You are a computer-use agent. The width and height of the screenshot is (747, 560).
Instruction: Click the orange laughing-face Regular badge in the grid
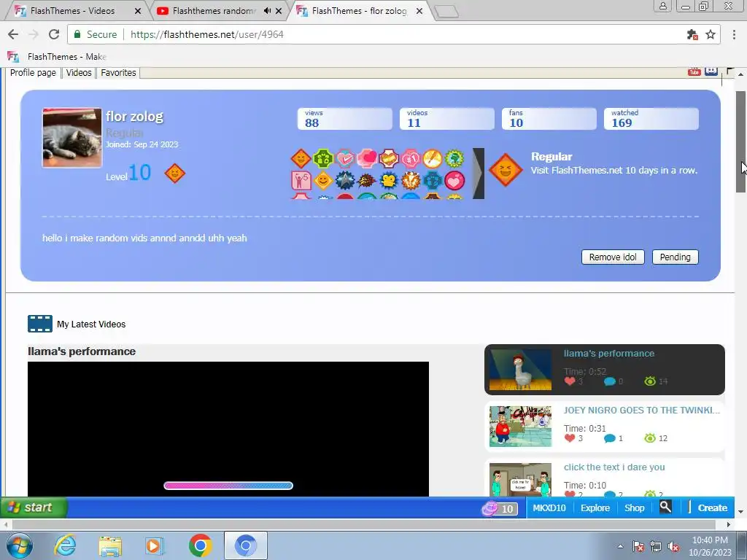pos(301,158)
